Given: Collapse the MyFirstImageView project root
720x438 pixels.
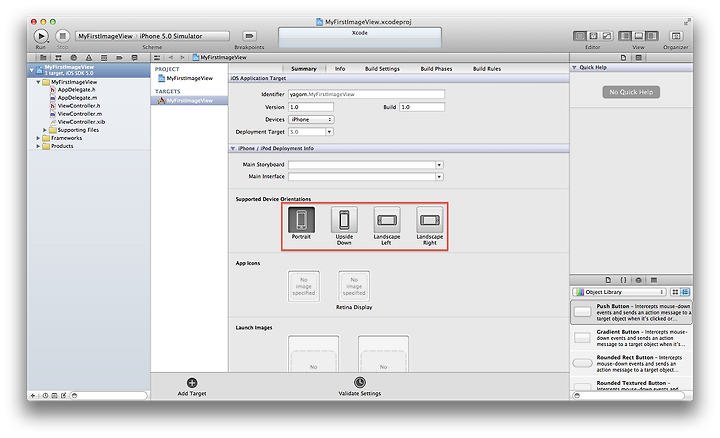Looking at the screenshot, I should pyautogui.click(x=32, y=70).
